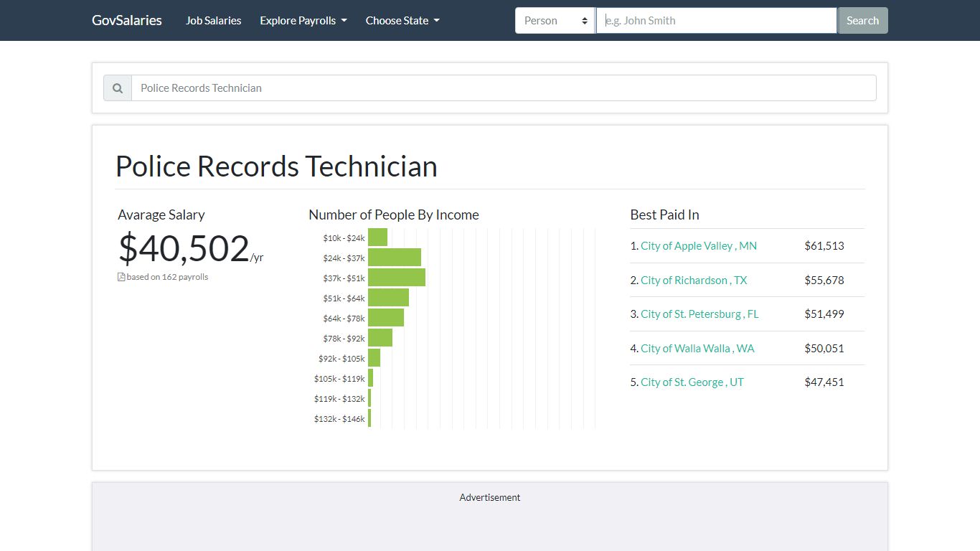Screen dimensions: 980x551
Task: Click the $51k - $64k income bar
Action: [388, 298]
